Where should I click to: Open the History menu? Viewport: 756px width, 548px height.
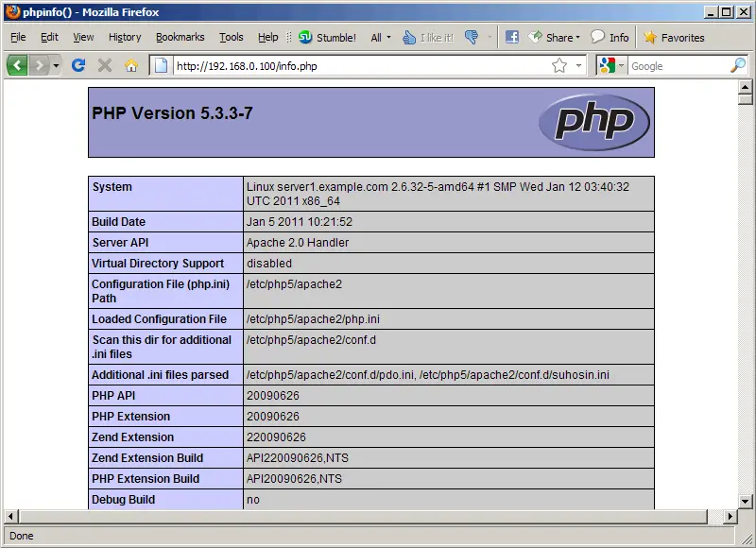pos(125,37)
